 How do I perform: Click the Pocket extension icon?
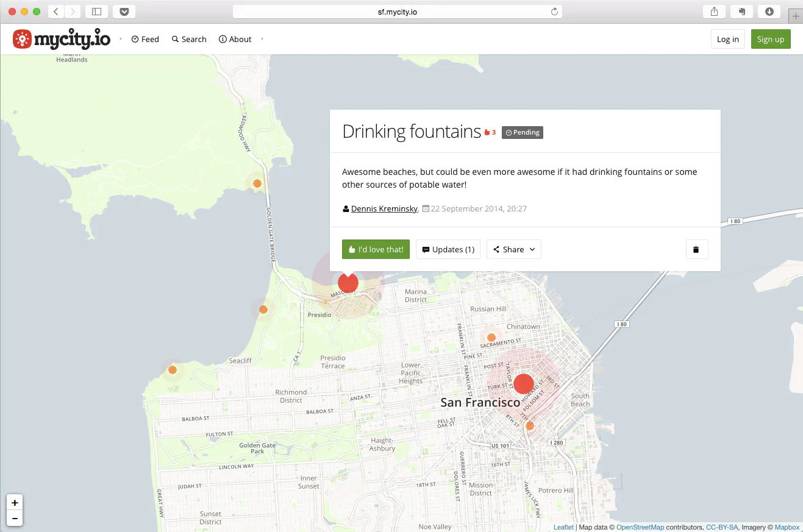click(124, 12)
